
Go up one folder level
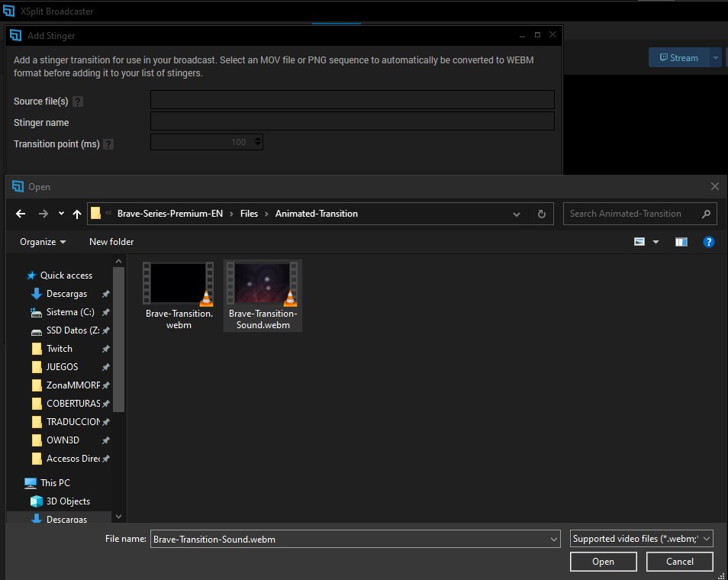tap(76, 214)
